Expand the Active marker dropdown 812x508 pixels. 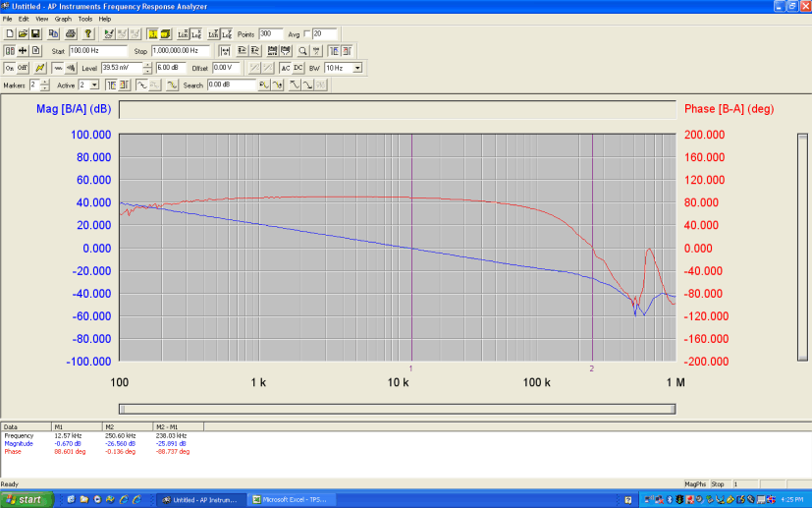pos(95,85)
